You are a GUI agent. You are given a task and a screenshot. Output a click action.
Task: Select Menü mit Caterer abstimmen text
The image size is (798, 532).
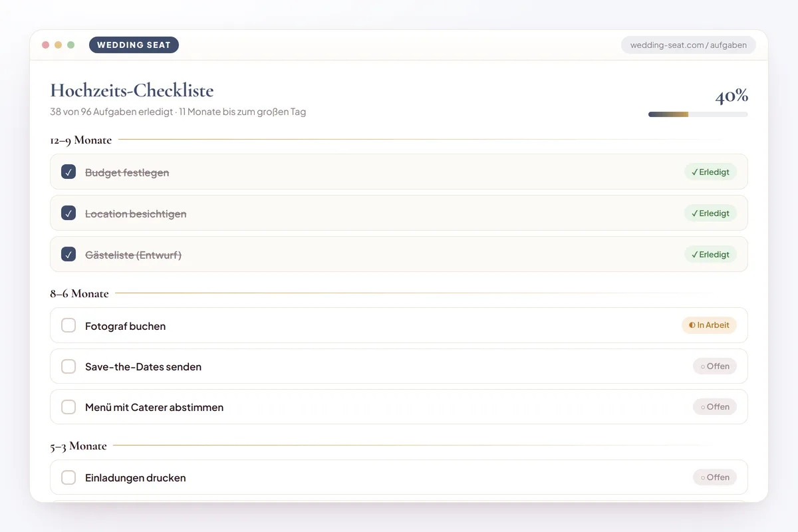click(154, 408)
